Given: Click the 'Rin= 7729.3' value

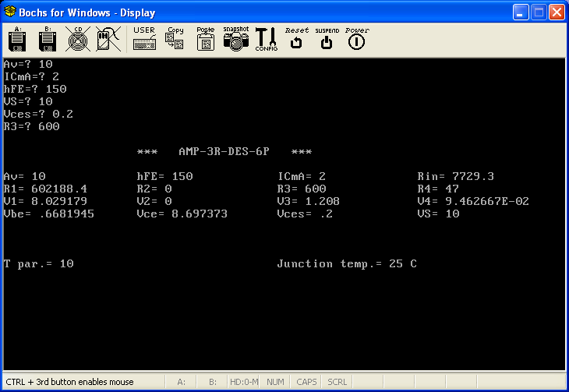Looking at the screenshot, I should [455, 176].
